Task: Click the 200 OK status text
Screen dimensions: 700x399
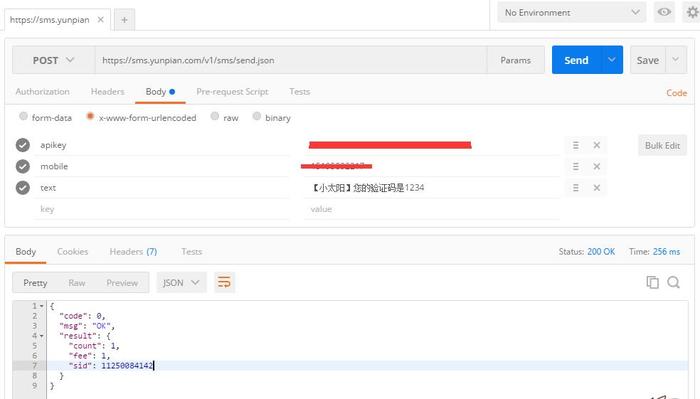Action: click(601, 252)
